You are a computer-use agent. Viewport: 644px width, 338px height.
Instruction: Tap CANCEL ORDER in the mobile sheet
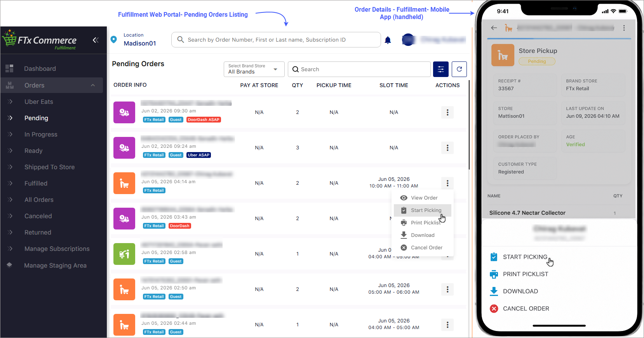526,308
